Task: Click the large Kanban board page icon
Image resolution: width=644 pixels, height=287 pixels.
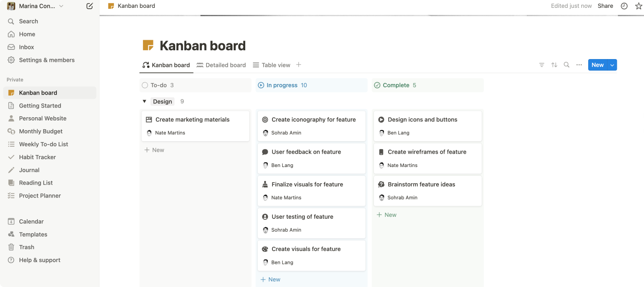Action: coord(148,45)
